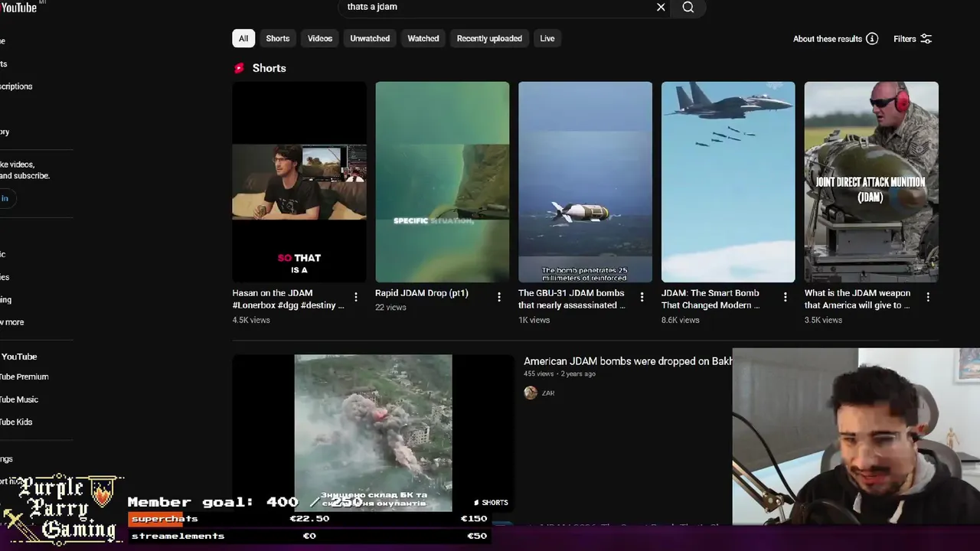Open GBU-31 JDAM bombs short thumbnail
The height and width of the screenshot is (551, 980).
[x=585, y=182]
